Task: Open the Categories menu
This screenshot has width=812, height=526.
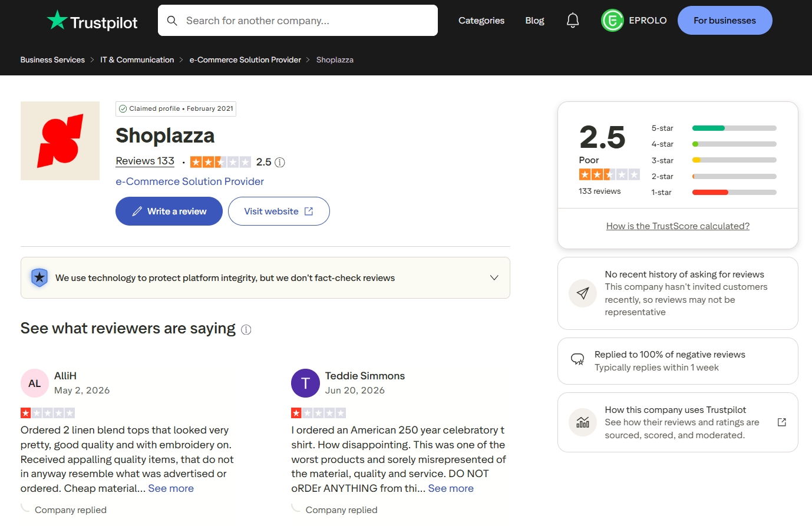Action: [x=481, y=21]
